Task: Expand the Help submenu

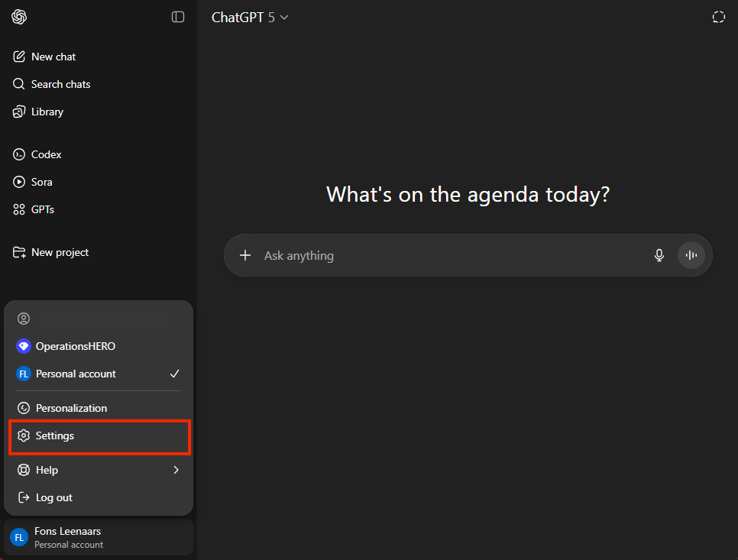Action: tap(99, 470)
